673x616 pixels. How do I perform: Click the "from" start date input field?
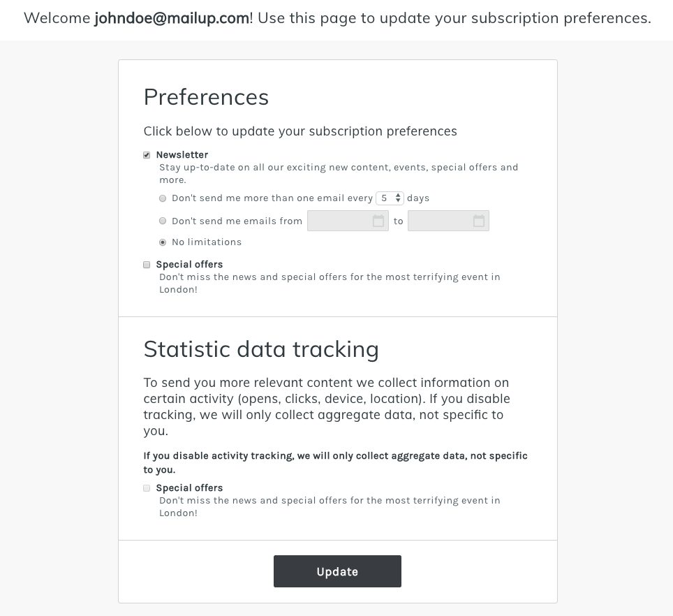coord(340,221)
